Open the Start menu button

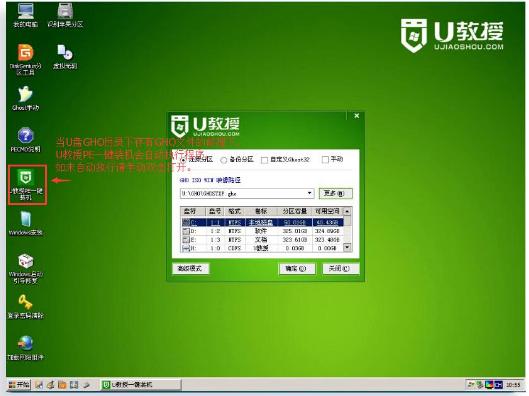[x=19, y=385]
